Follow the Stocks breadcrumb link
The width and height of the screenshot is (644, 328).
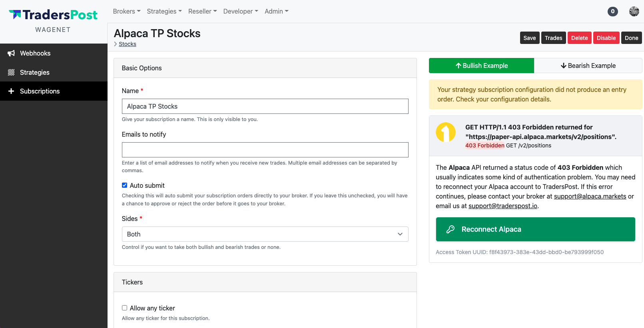pos(128,44)
